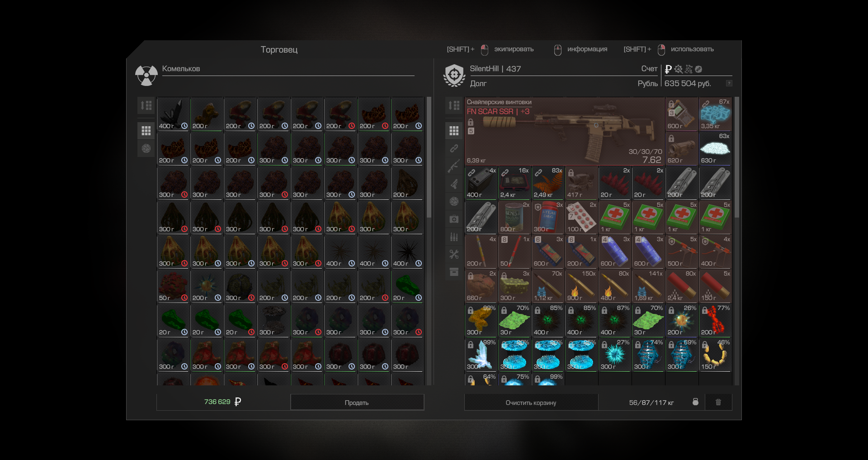Screen dimensions: 868x460
Task: Toggle lock on 600 г PDA item
Action: point(671,104)
